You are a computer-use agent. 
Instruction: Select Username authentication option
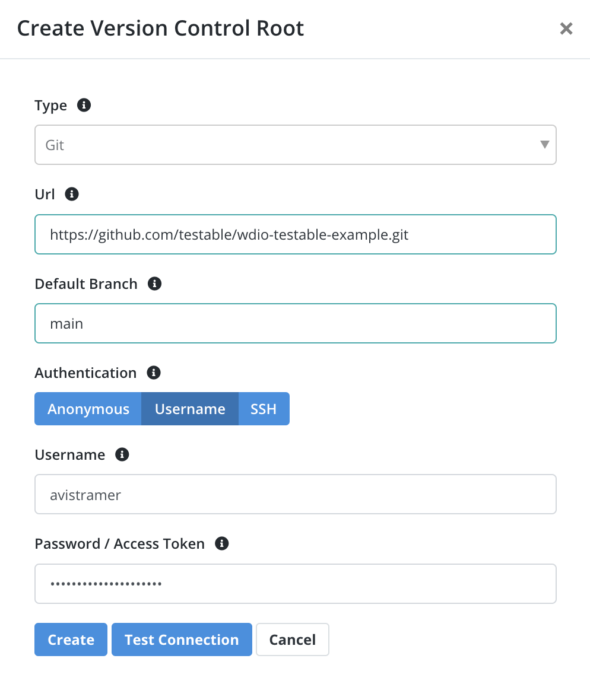(x=190, y=409)
